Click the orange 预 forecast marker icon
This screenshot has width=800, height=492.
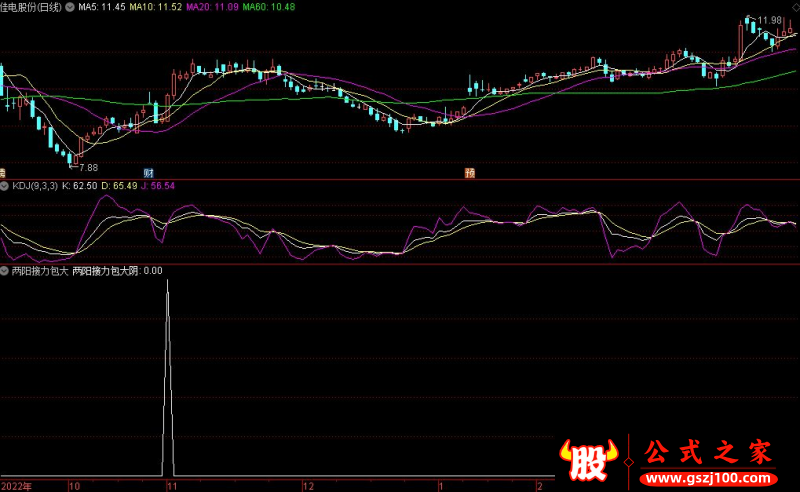pos(469,173)
